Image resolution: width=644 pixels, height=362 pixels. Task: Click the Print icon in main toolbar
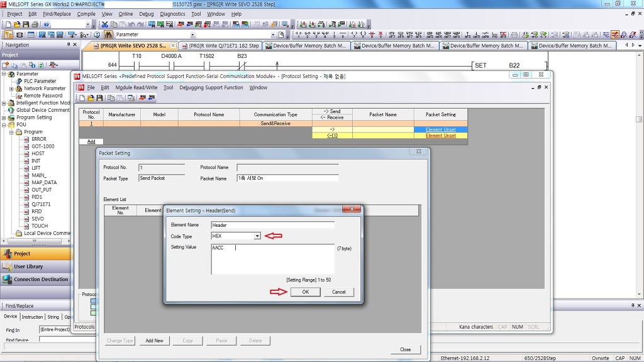tap(35, 25)
